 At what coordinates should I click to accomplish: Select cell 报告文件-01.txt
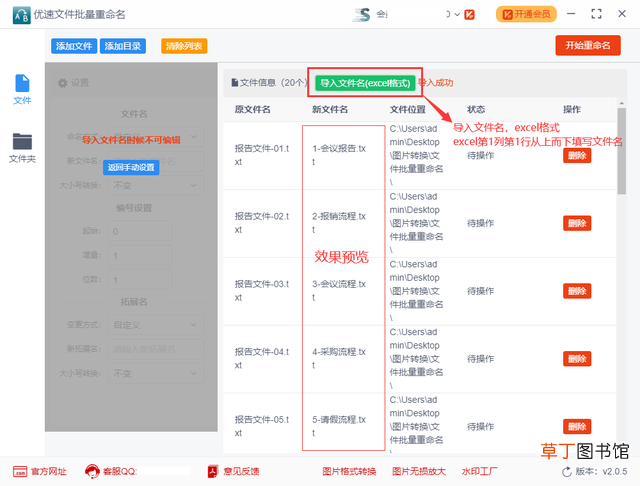pos(262,155)
